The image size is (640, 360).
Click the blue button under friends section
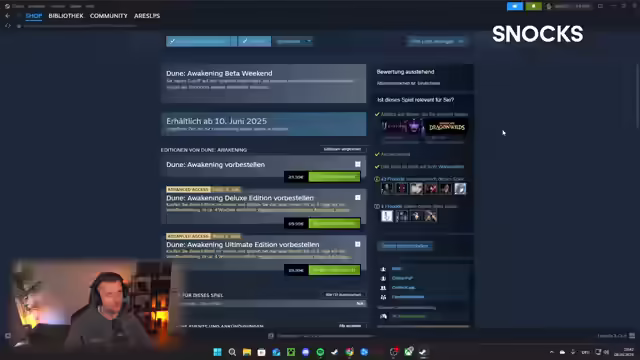pos(405,246)
